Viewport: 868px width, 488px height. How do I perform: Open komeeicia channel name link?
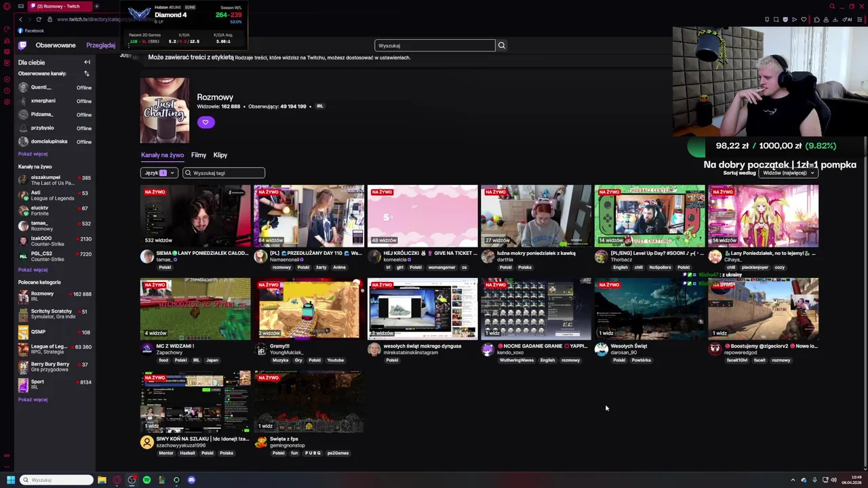pyautogui.click(x=396, y=260)
